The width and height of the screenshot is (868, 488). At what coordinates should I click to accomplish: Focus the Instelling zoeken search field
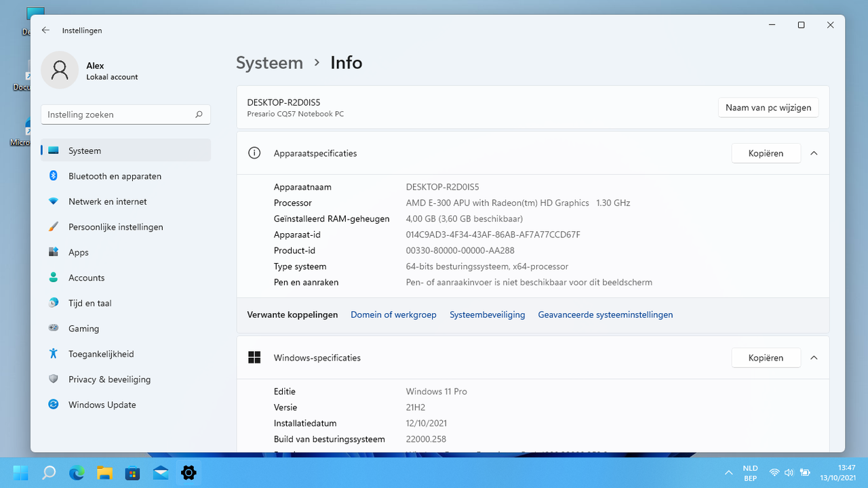click(x=125, y=115)
